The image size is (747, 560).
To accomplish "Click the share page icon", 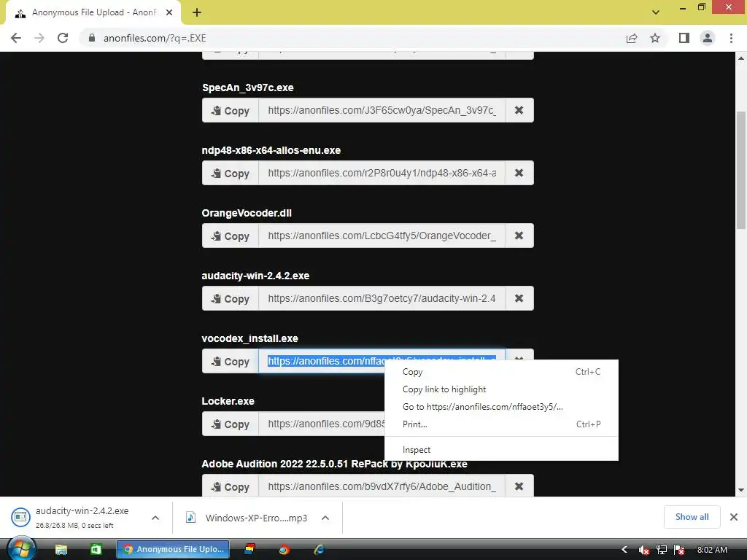I will pos(632,38).
